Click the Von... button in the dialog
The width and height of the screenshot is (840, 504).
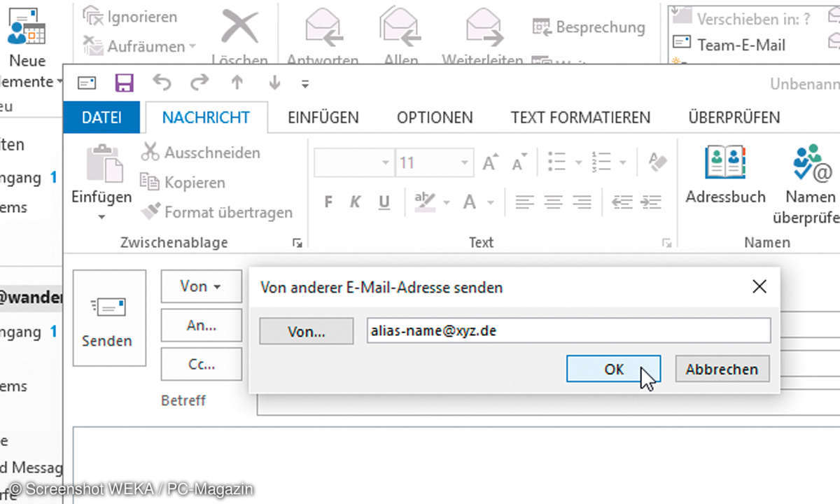pyautogui.click(x=307, y=331)
